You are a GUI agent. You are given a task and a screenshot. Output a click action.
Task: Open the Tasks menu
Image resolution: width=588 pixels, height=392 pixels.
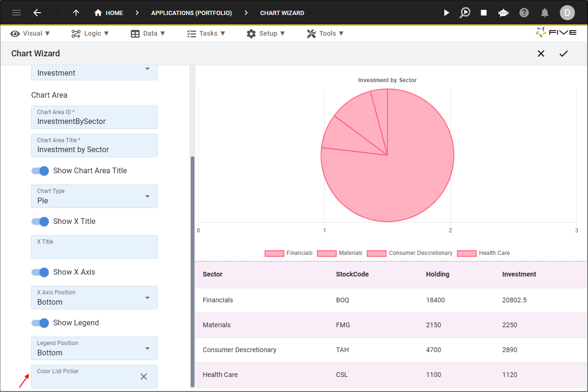206,33
